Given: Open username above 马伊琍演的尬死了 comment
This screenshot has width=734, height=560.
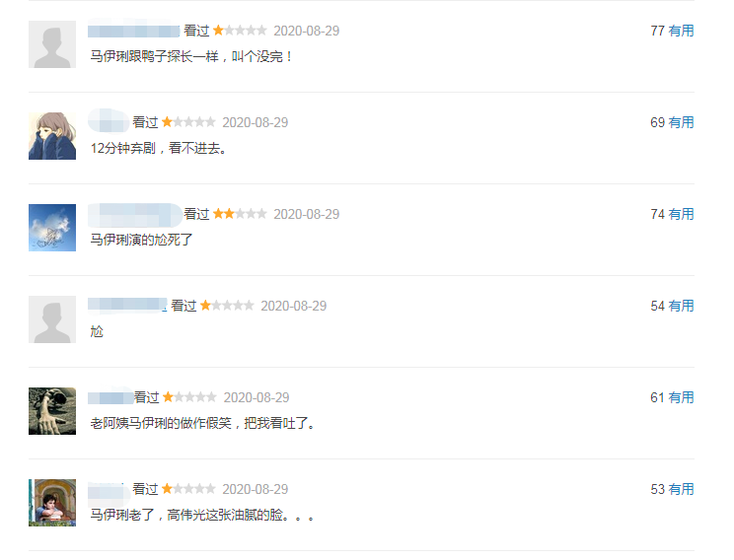Looking at the screenshot, I should (134, 215).
